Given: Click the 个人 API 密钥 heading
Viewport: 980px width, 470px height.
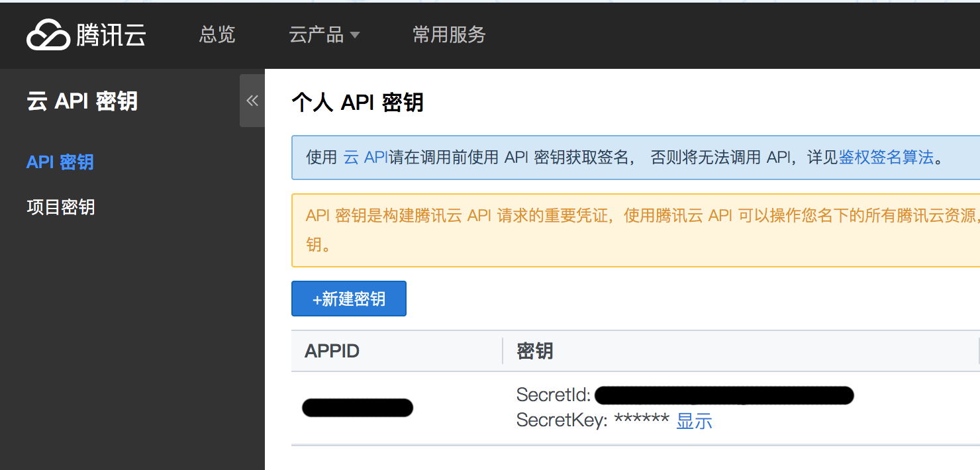Looking at the screenshot, I should pyautogui.click(x=358, y=103).
